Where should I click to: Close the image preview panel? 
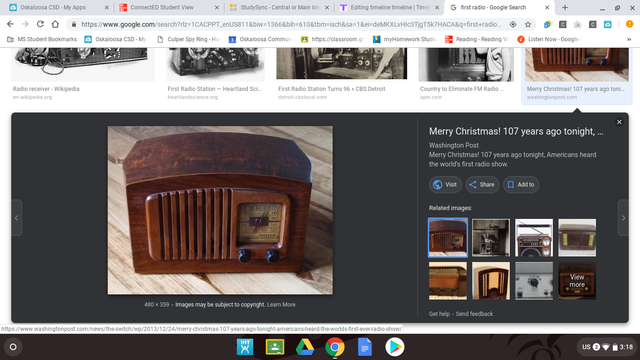(619, 122)
